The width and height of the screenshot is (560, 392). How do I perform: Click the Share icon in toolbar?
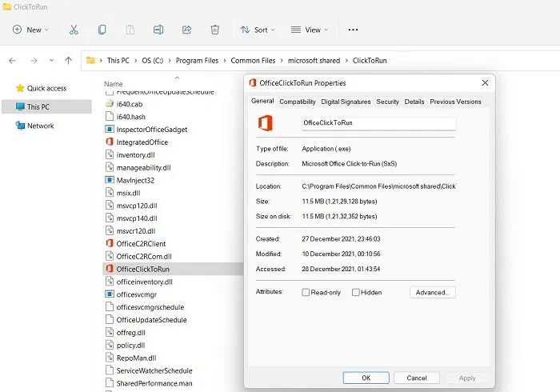click(x=186, y=30)
